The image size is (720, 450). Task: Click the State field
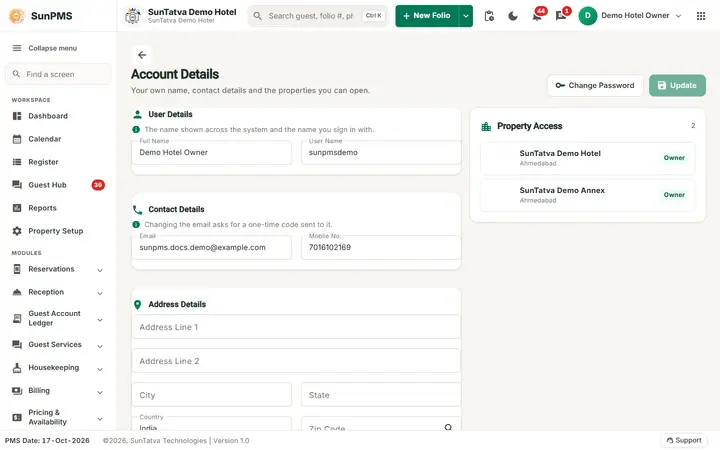[x=381, y=395]
